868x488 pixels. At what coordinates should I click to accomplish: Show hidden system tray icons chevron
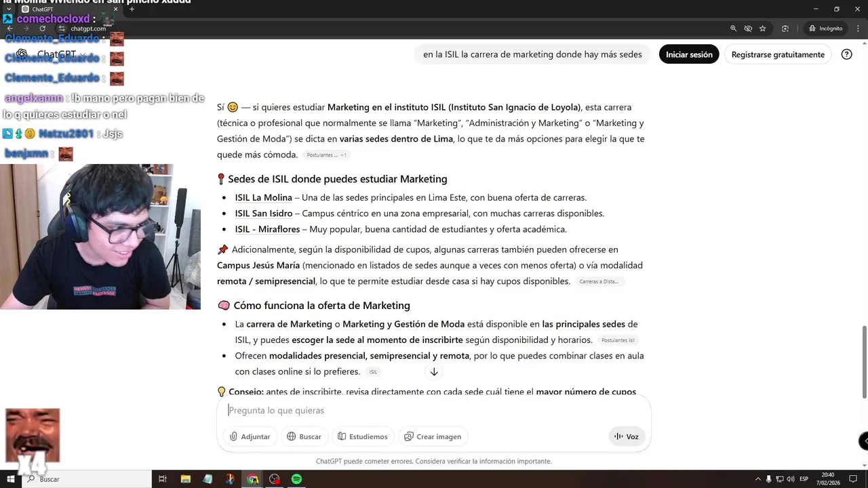pyautogui.click(x=758, y=479)
